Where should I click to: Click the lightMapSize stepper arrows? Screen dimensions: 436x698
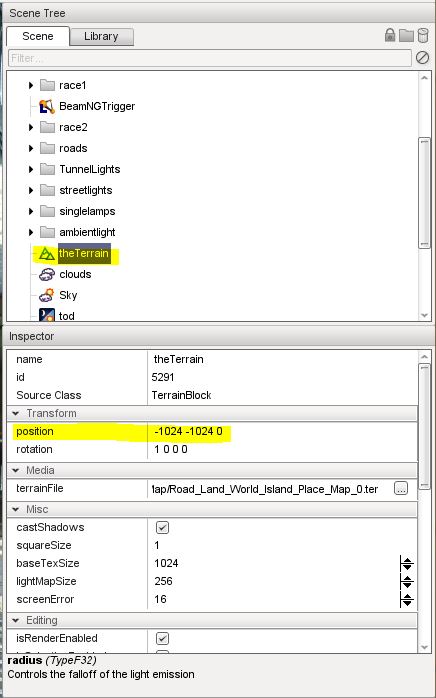pos(407,581)
